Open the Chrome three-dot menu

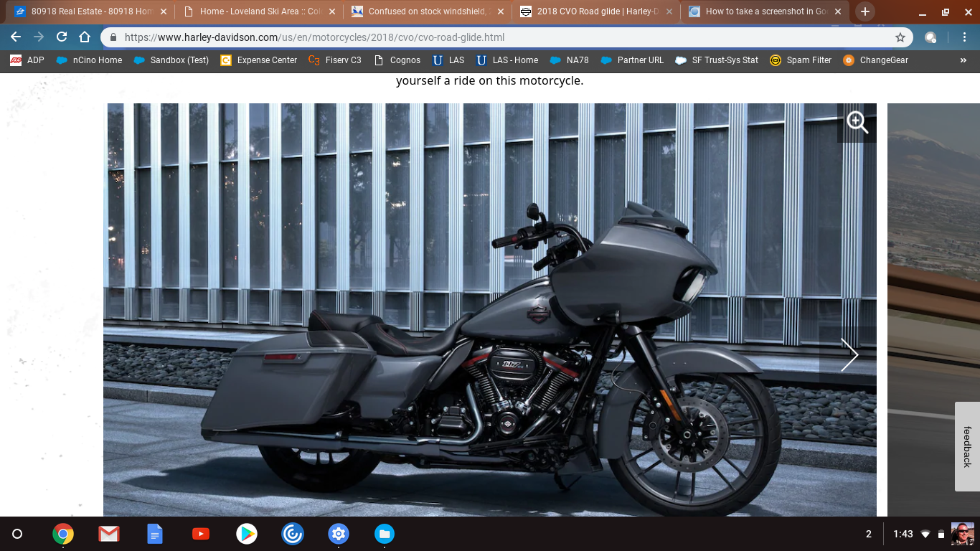pyautogui.click(x=964, y=37)
